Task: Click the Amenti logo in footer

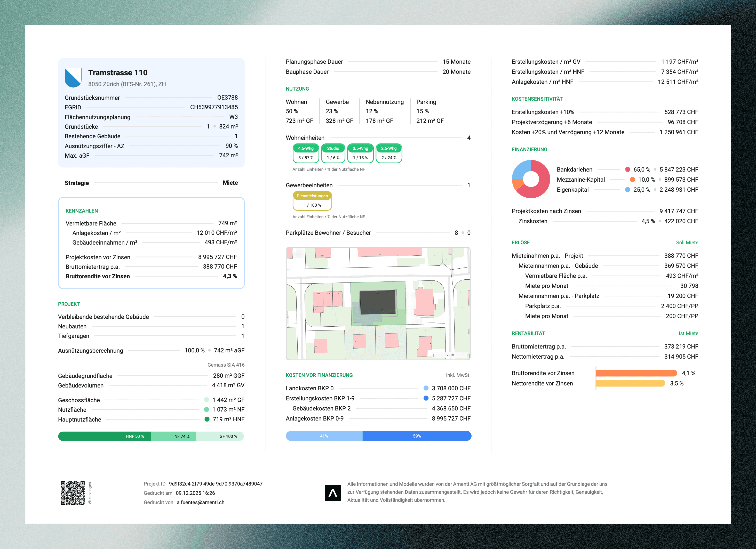Action: coord(332,493)
